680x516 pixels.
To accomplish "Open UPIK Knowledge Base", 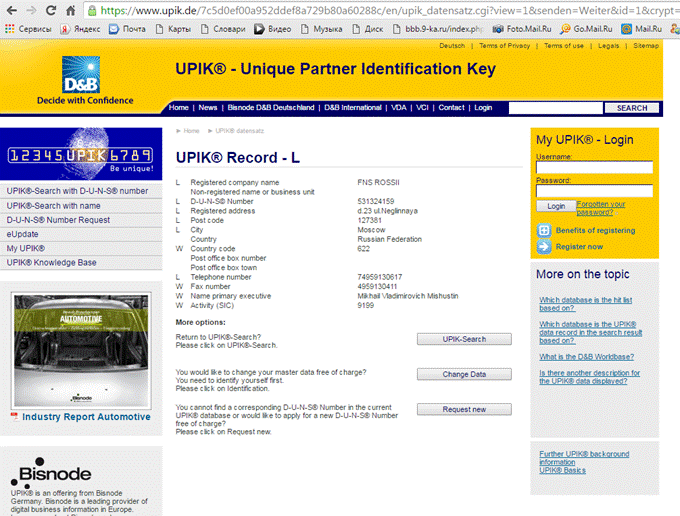I will [x=52, y=262].
